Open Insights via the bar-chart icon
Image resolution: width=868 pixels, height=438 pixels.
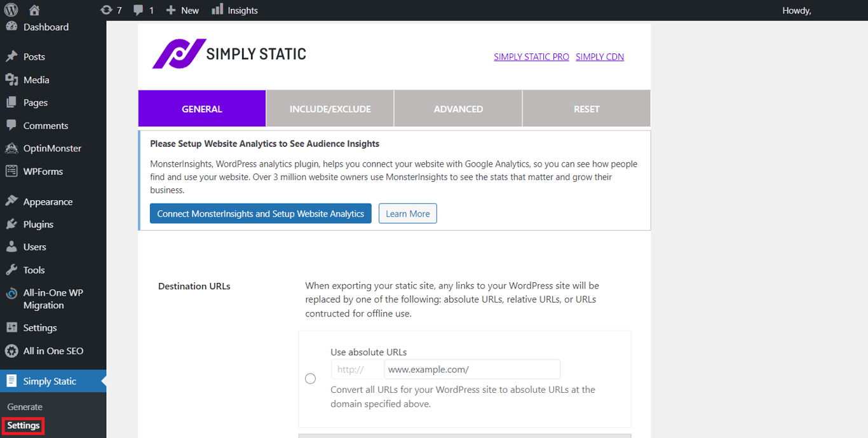[219, 10]
